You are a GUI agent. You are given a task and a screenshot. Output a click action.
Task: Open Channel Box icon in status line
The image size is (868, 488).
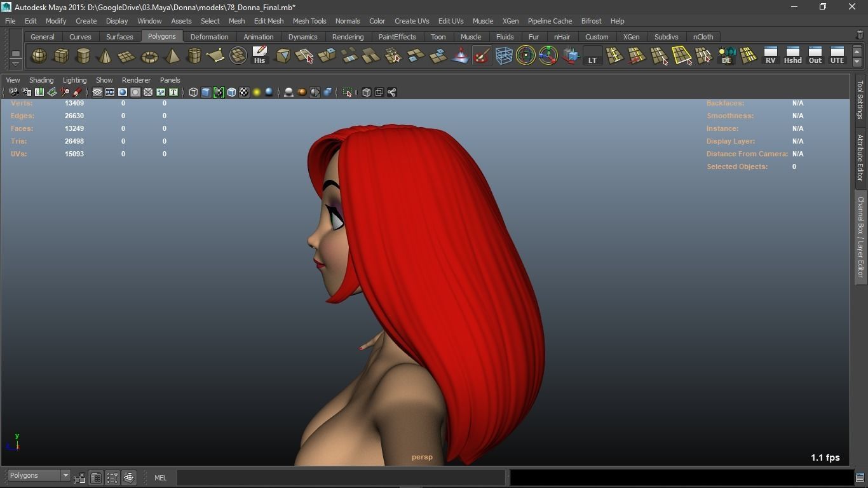click(129, 477)
